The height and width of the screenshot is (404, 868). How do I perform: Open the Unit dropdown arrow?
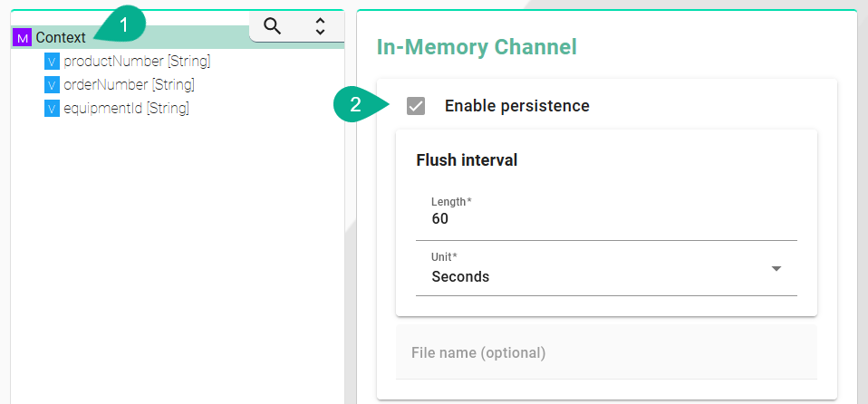776,269
